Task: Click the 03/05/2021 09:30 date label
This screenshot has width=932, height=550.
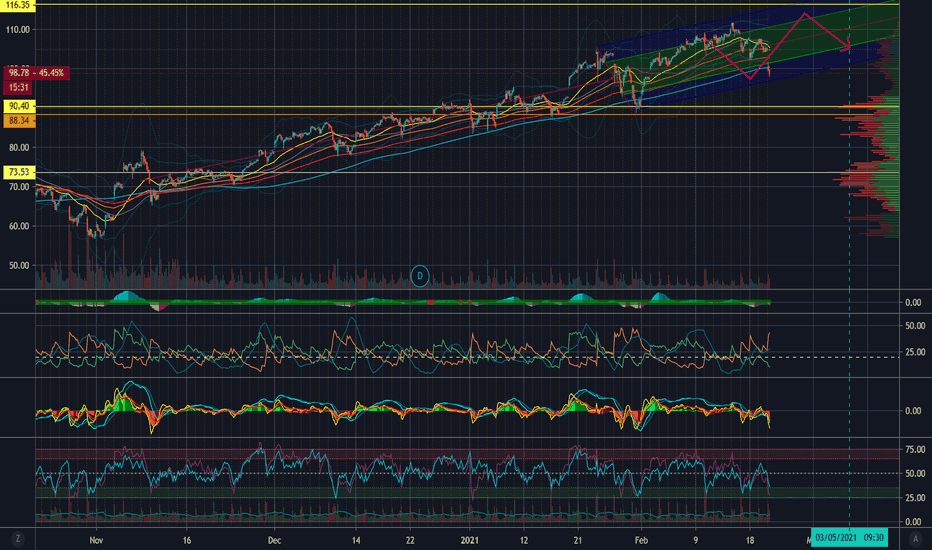Action: click(849, 538)
